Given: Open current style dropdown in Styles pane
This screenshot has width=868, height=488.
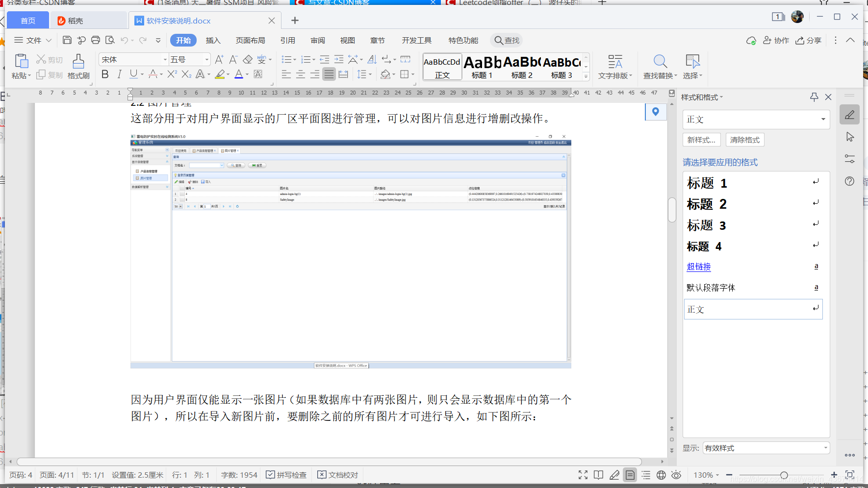Looking at the screenshot, I should (823, 119).
